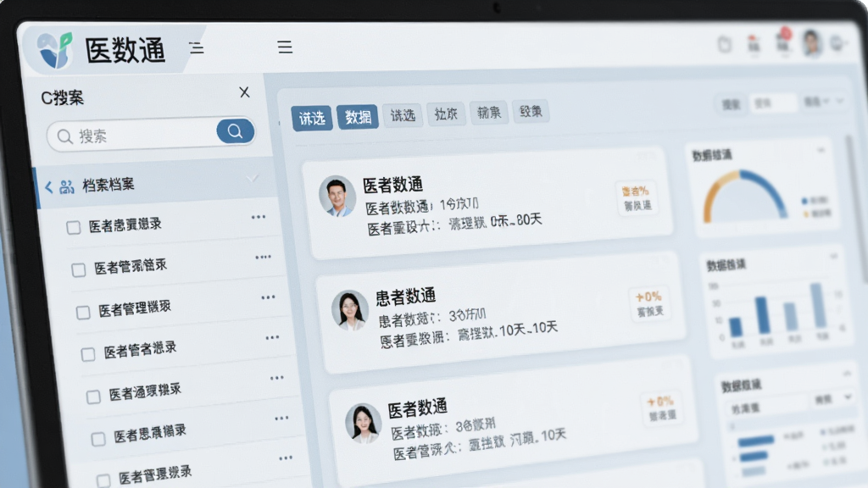Open the ellipsis menu of the second list row
This screenshot has height=488, width=868.
[263, 257]
